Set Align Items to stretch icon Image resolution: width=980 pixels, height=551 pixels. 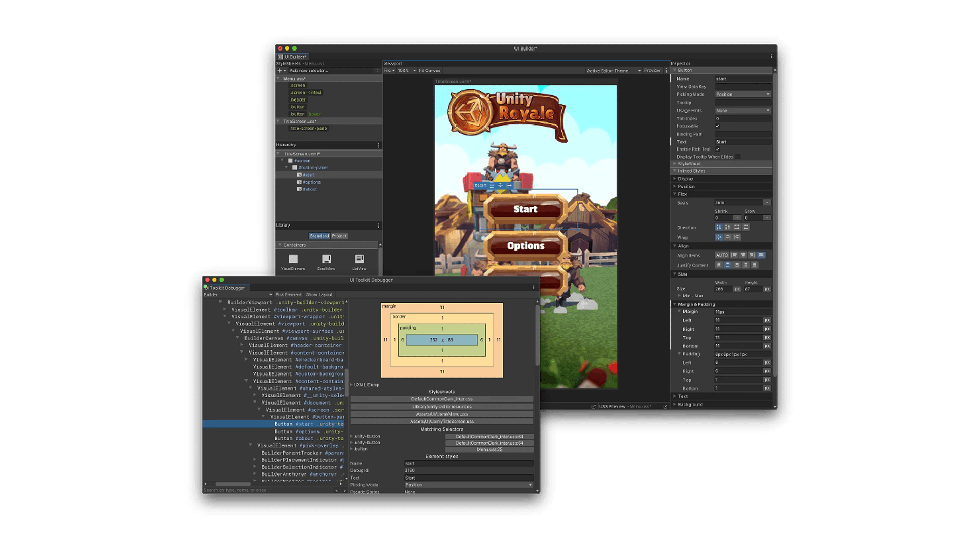pos(762,255)
